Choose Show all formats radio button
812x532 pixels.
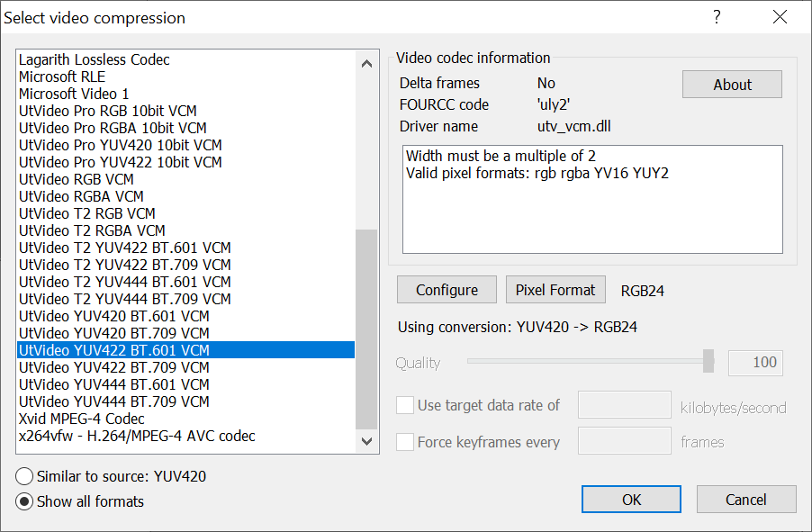point(24,501)
